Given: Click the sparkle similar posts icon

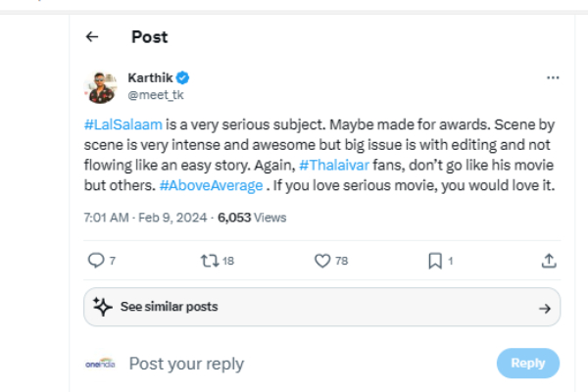Looking at the screenshot, I should (102, 307).
